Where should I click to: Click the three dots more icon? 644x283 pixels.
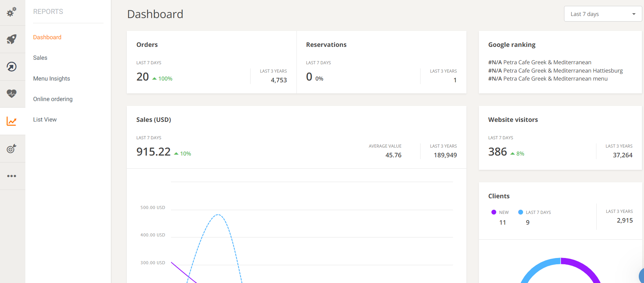pos(12,176)
